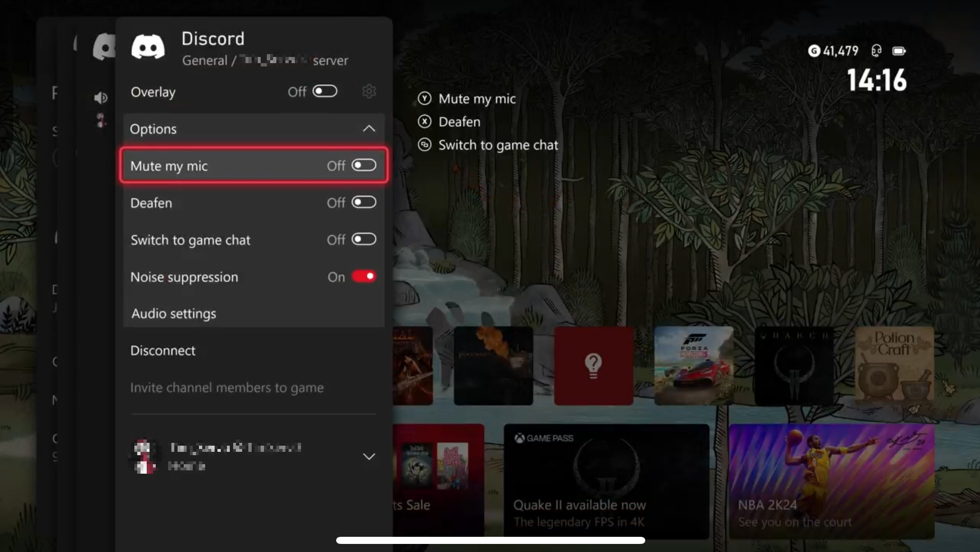Open Audio settings

174,313
